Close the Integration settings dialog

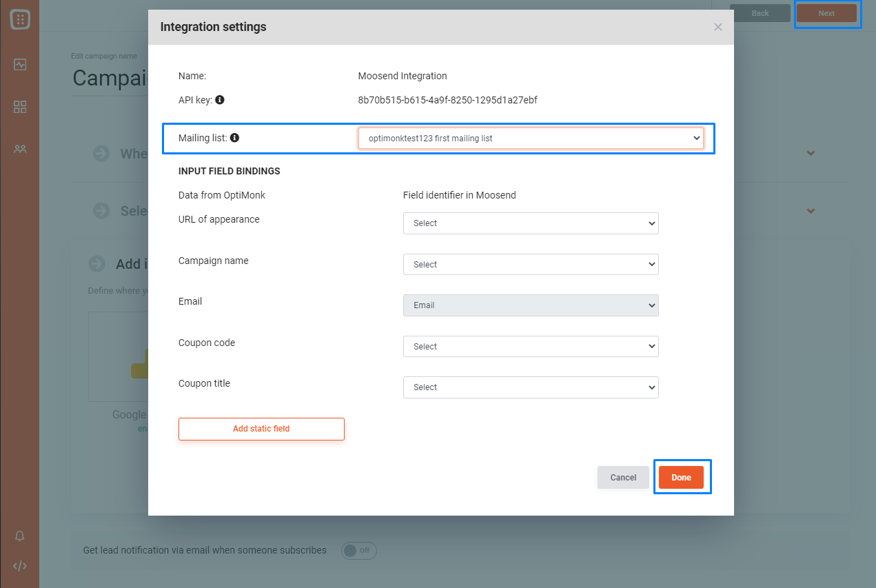pos(718,27)
